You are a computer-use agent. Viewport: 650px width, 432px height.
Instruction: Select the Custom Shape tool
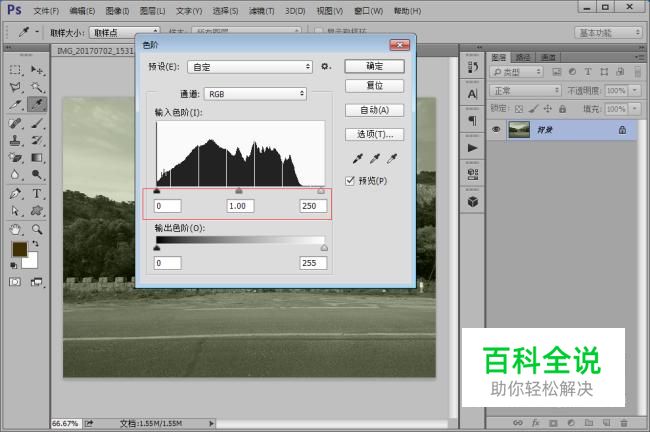[x=37, y=211]
